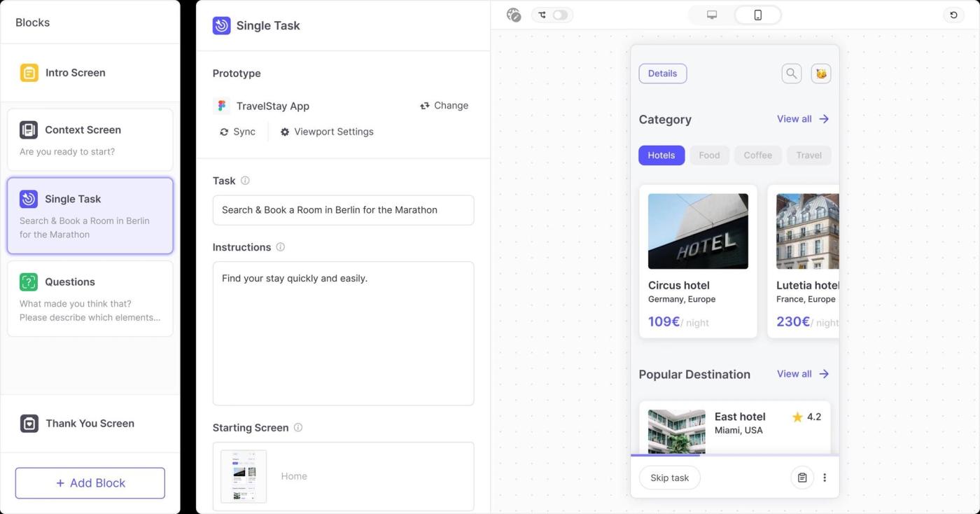The height and width of the screenshot is (514, 980).
Task: Click the theme palette icon above preview
Action: tap(514, 15)
